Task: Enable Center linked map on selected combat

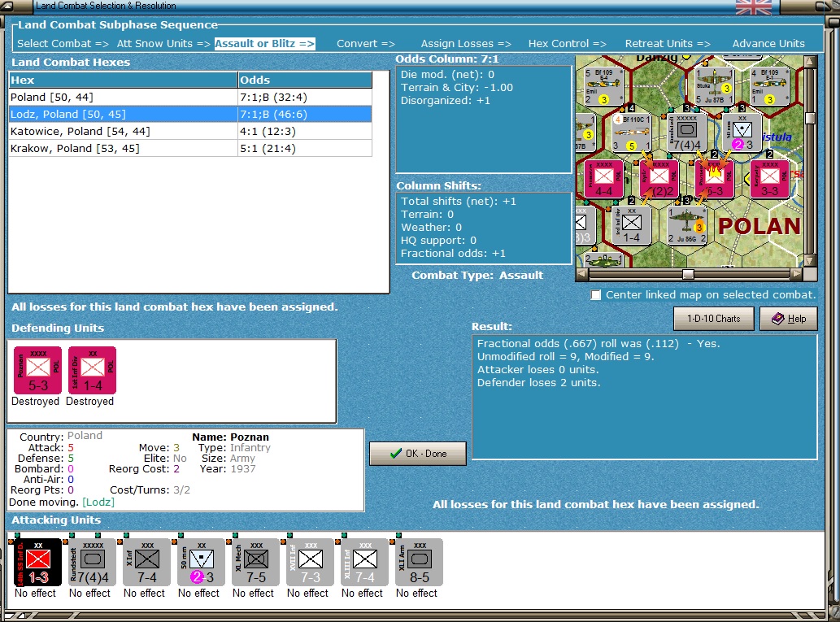Action: point(596,295)
